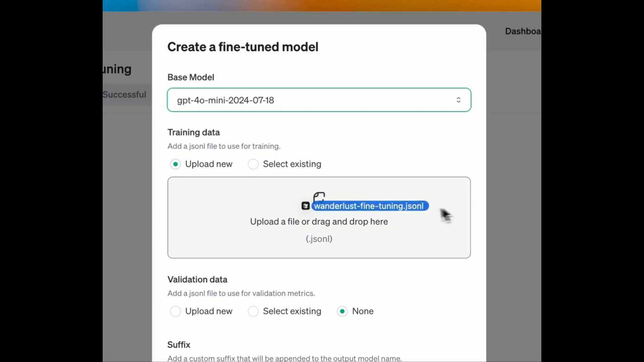Click the 'Create a fine-tuned model' heading

[243, 47]
